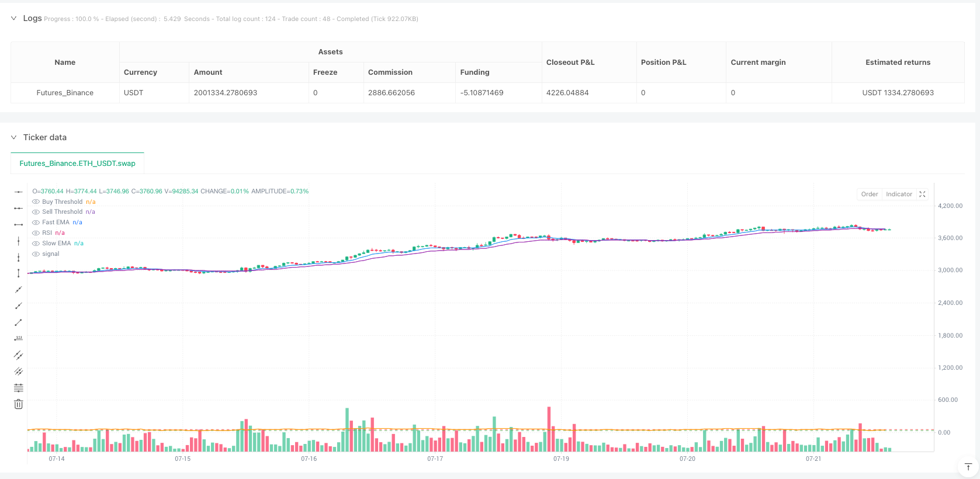Image resolution: width=980 pixels, height=479 pixels.
Task: Toggle visibility of the Fast EMA line
Action: click(36, 223)
